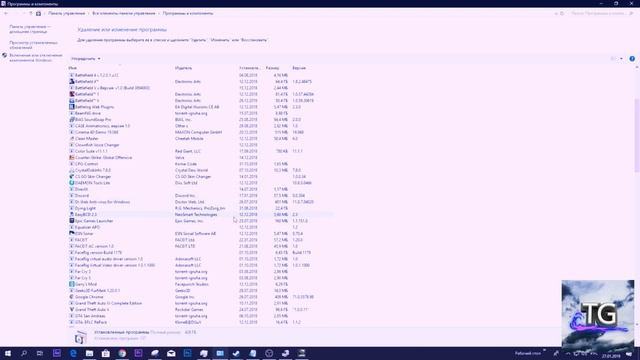
Task: Select the Clownfish Voice Changer row
Action: coord(201,145)
